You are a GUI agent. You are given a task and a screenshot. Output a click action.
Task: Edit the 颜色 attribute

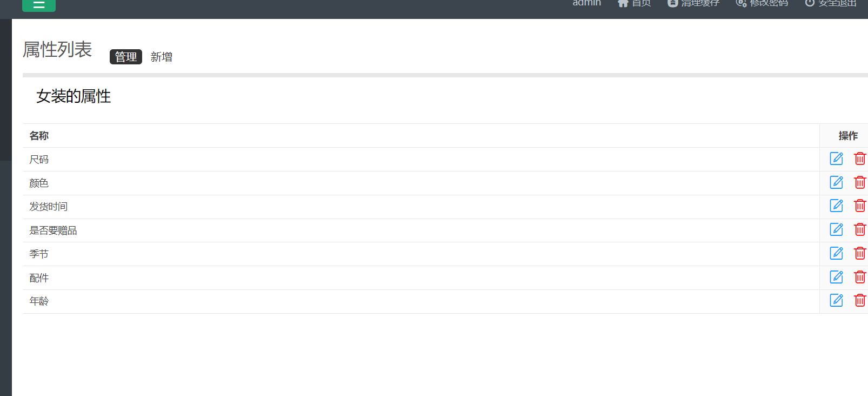836,182
